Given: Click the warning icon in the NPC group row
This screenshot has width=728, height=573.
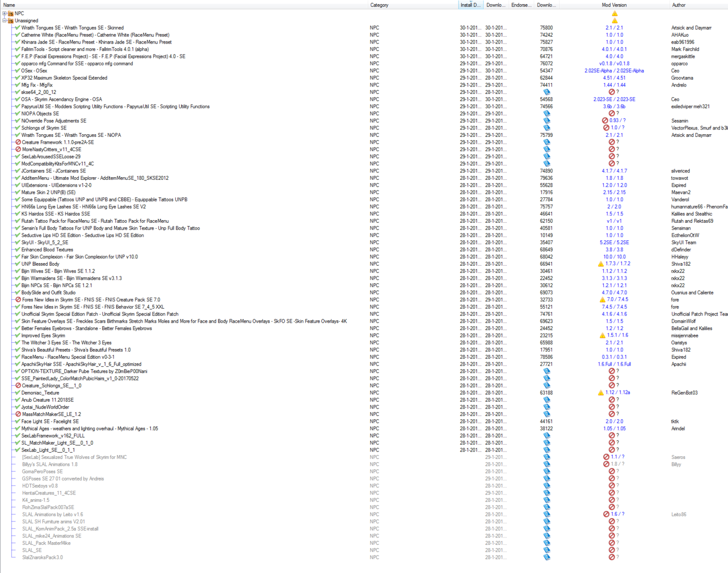Looking at the screenshot, I should (614, 13).
